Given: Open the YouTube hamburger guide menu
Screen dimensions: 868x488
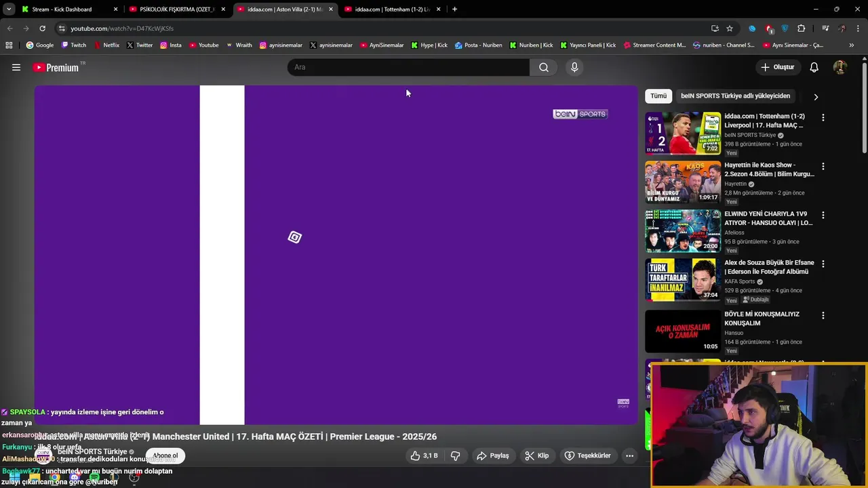Looking at the screenshot, I should 16,67.
